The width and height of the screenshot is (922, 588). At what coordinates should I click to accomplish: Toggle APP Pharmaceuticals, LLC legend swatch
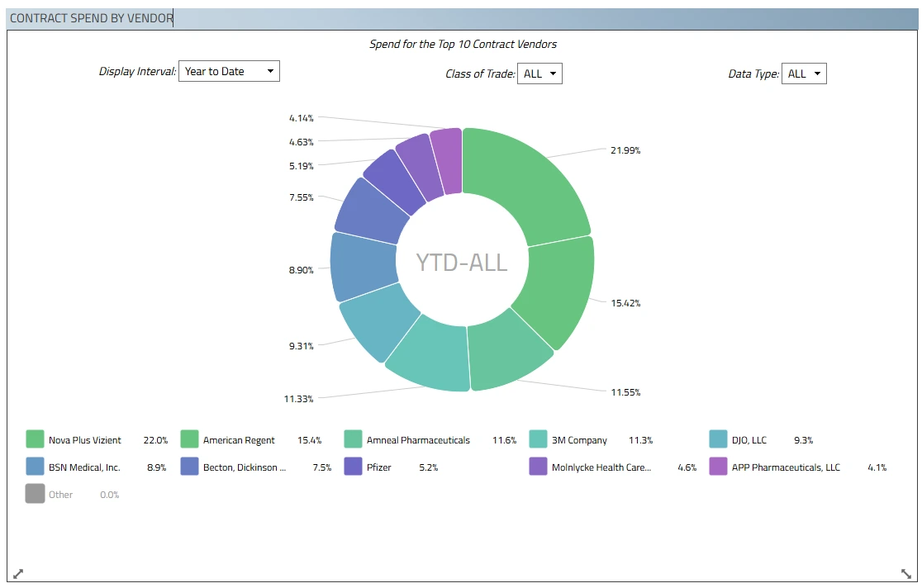(718, 467)
